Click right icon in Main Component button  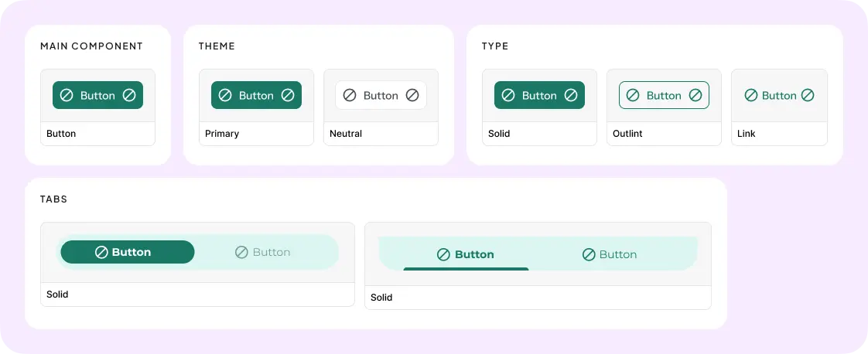tap(129, 95)
